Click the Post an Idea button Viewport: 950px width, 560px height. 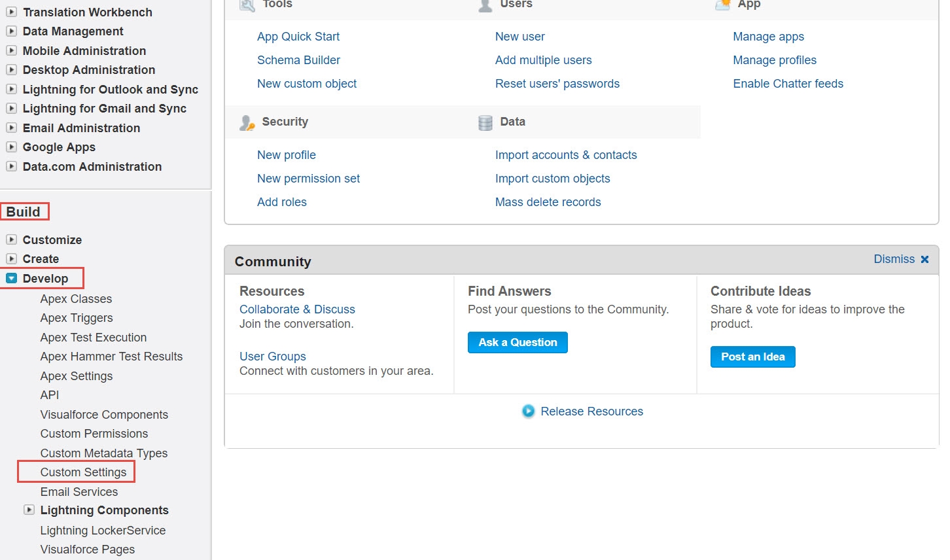752,357
